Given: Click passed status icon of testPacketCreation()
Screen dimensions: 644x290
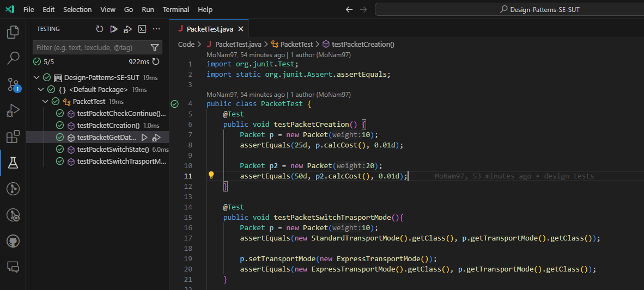Looking at the screenshot, I should [60, 126].
